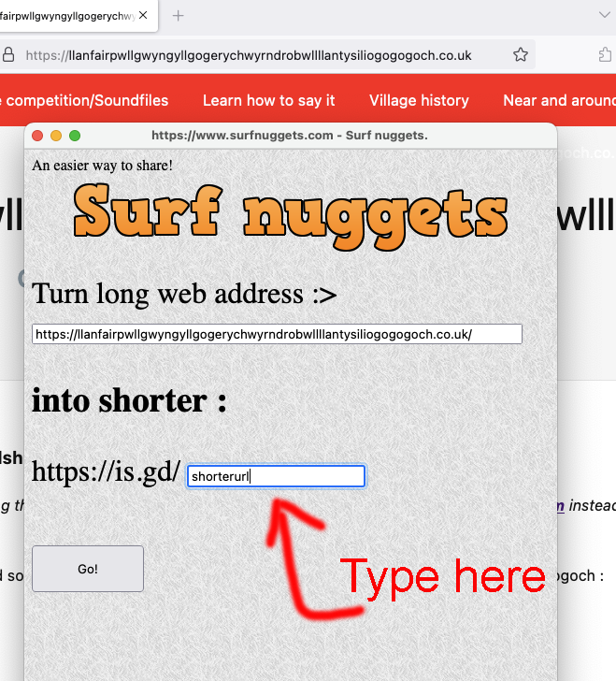Click the shorterurl input after is.gd/
The width and height of the screenshot is (616, 681).
(x=276, y=476)
